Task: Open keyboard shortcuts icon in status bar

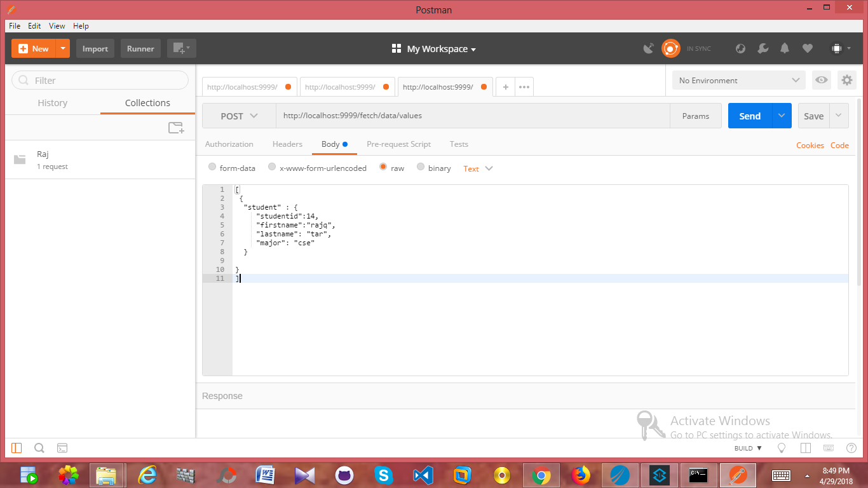Action: 829,448
